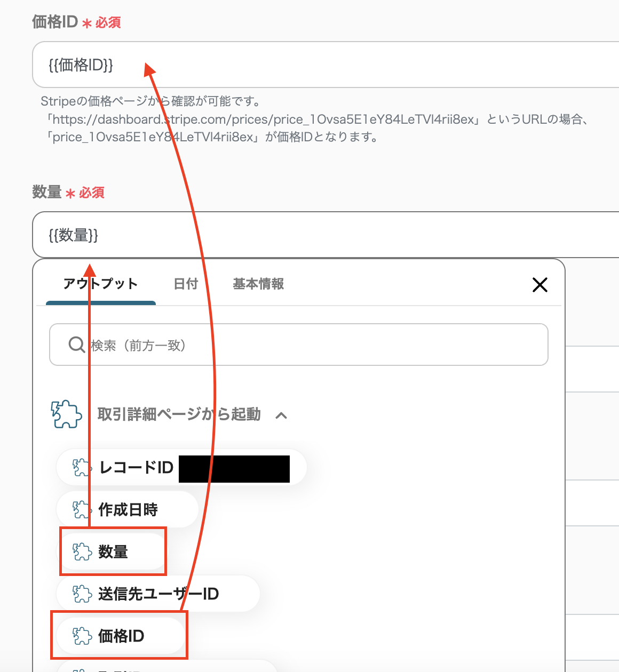Image resolution: width=619 pixels, height=672 pixels.
Task: Select the レコードID output chip
Action: (x=181, y=467)
